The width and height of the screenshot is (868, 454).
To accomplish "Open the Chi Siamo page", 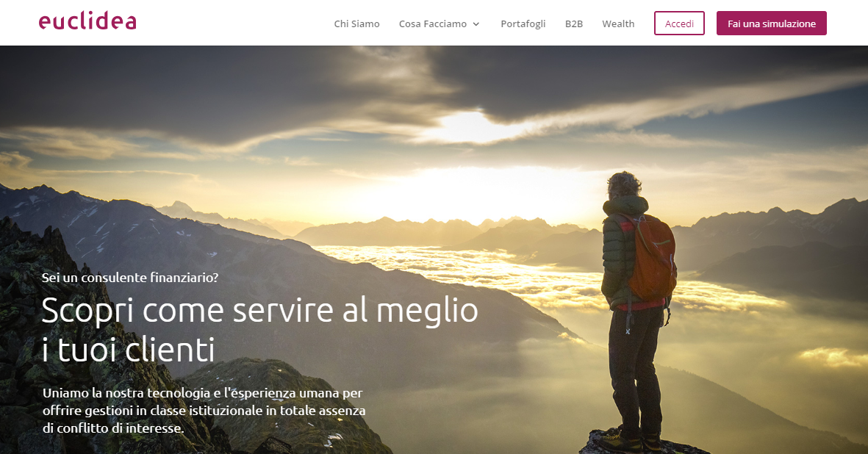I will 356,24.
